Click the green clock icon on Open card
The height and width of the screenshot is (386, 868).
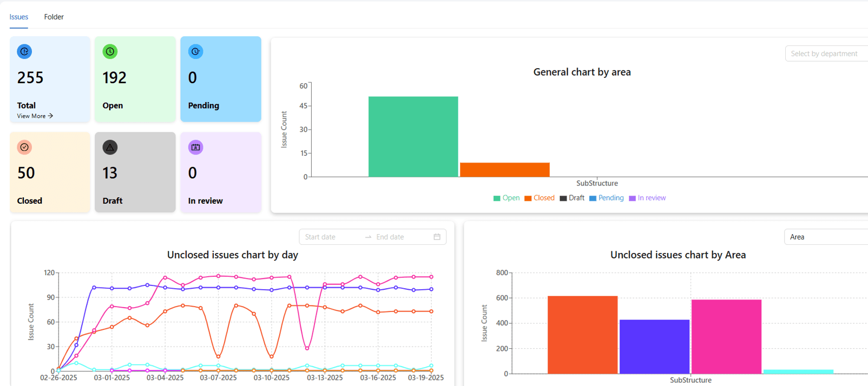[110, 51]
